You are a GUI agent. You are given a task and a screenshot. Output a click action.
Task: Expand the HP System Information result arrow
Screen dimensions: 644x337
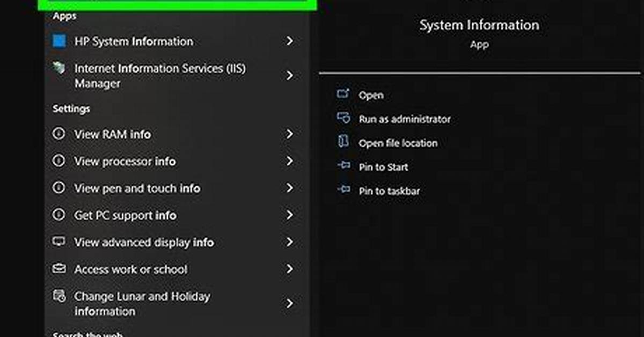tap(290, 41)
